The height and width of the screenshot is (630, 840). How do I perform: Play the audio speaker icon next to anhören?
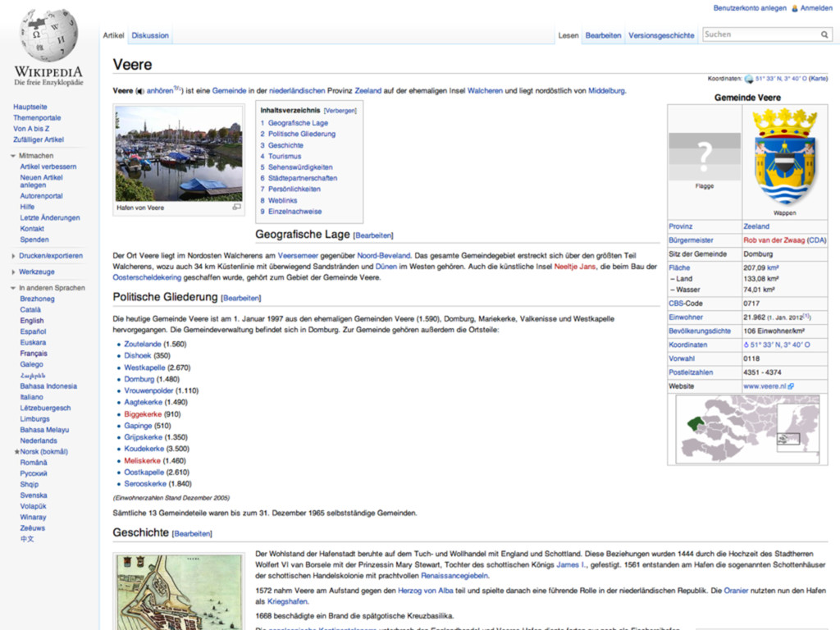click(x=139, y=91)
